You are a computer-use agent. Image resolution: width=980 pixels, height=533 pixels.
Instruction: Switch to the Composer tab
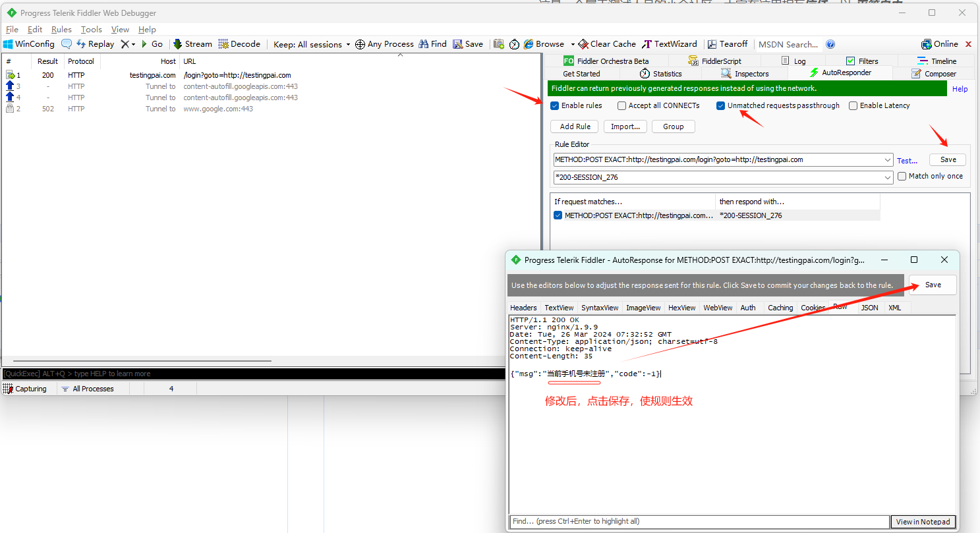[x=933, y=74]
